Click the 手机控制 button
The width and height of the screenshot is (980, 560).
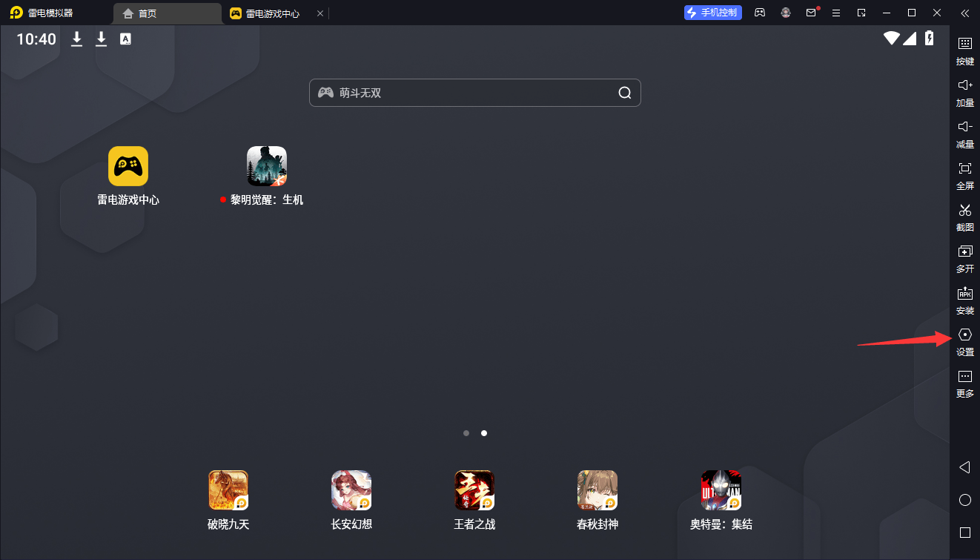coord(712,13)
